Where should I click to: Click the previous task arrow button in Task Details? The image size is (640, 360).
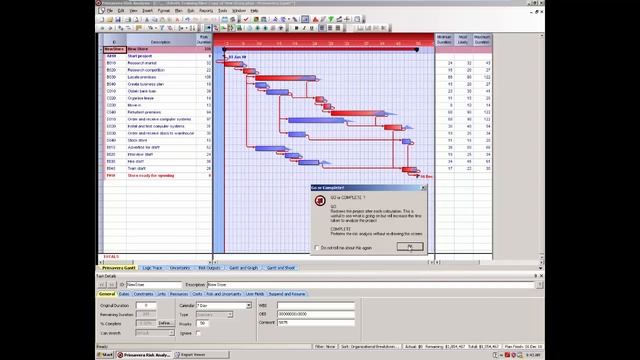(102, 284)
